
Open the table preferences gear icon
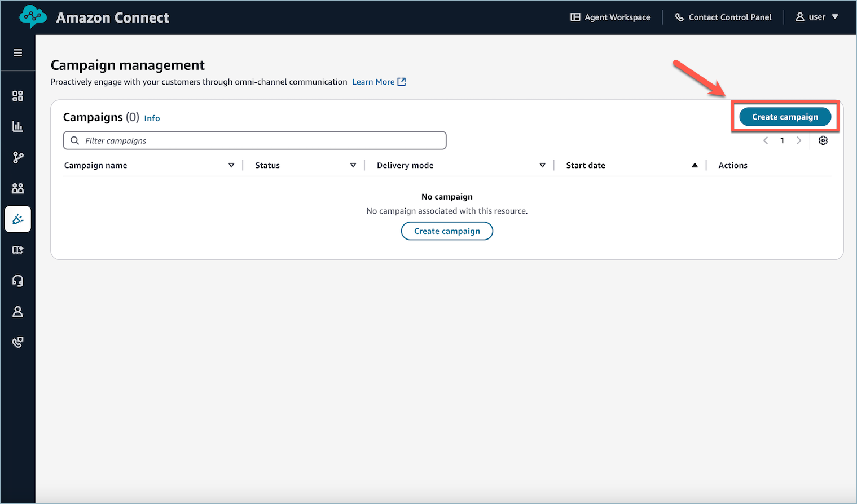pyautogui.click(x=823, y=140)
